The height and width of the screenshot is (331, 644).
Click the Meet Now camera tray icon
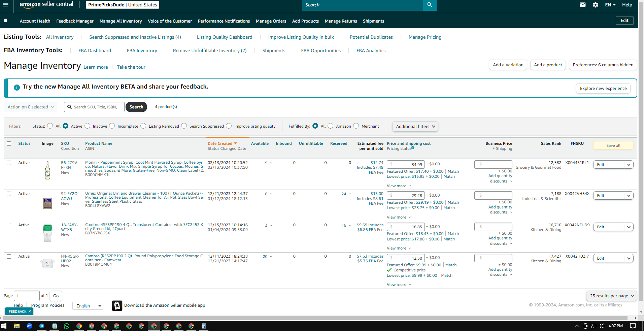(x=585, y=326)
